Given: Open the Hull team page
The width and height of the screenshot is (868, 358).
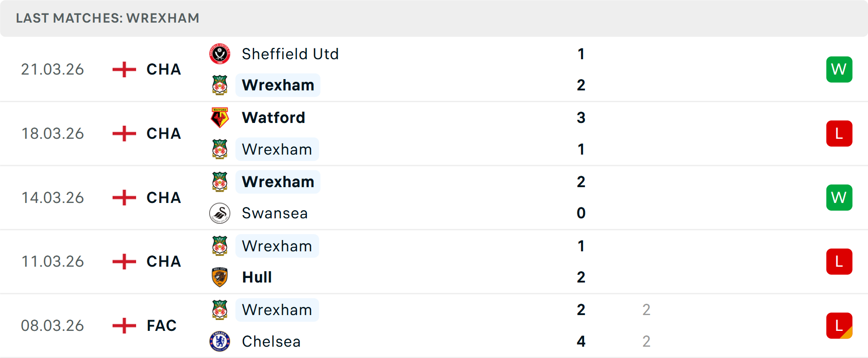Looking at the screenshot, I should pos(257,277).
